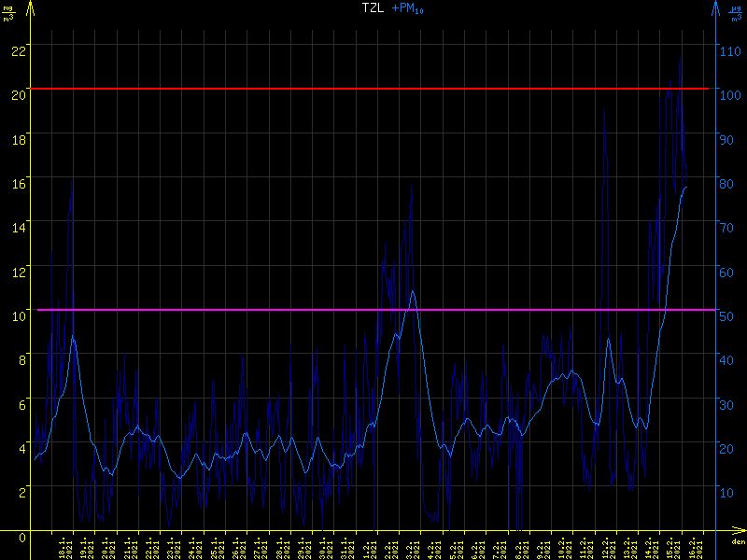Screen dimensions: 747x560
Task: Click the 0 origin label on left axis
Action: [23, 538]
